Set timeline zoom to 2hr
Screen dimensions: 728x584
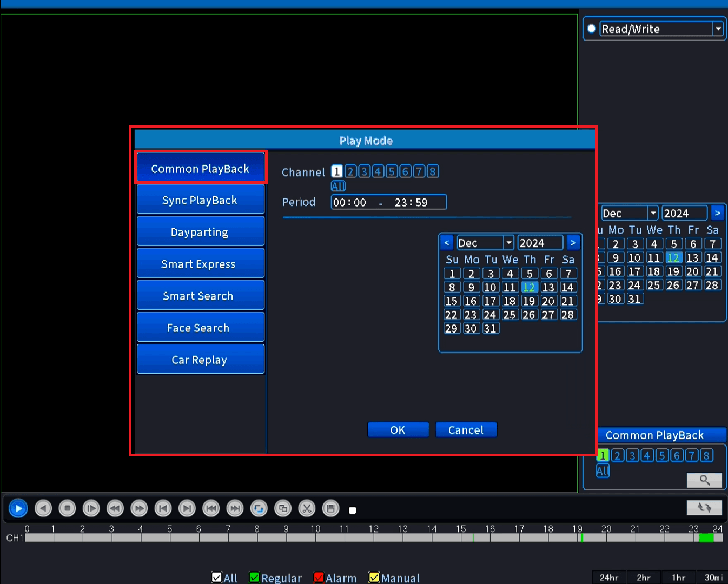pyautogui.click(x=644, y=577)
